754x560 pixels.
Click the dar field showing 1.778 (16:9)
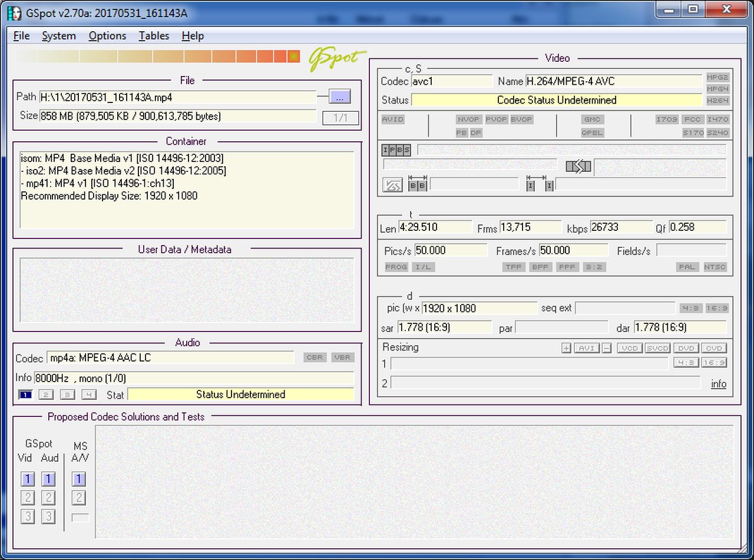pos(680,327)
